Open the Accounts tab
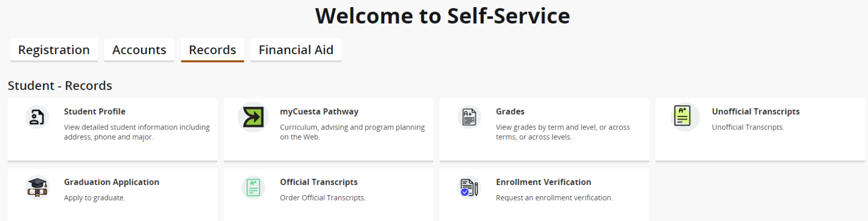Viewport: 868px width, 221px height. pos(139,50)
